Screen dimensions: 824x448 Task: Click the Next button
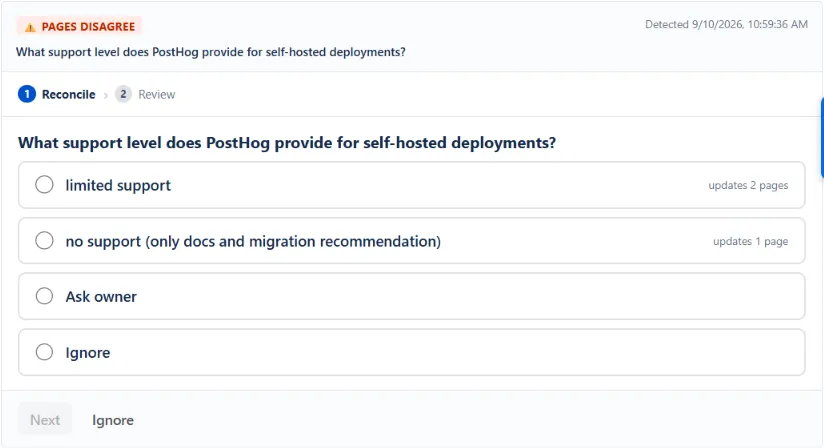point(45,420)
